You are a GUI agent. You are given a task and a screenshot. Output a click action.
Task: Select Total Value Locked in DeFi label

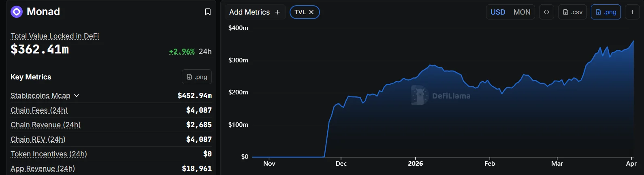tap(55, 36)
